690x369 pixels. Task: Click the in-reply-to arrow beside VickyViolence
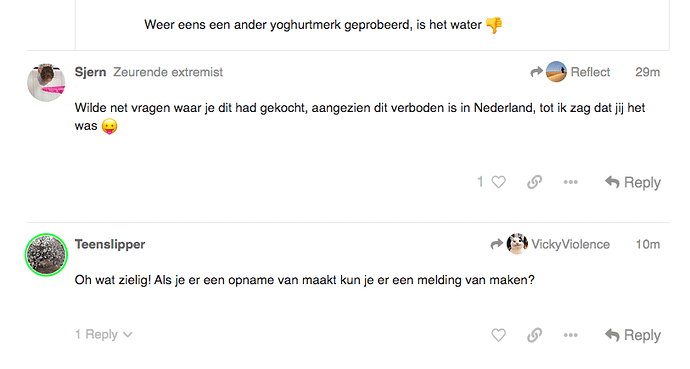click(x=497, y=244)
